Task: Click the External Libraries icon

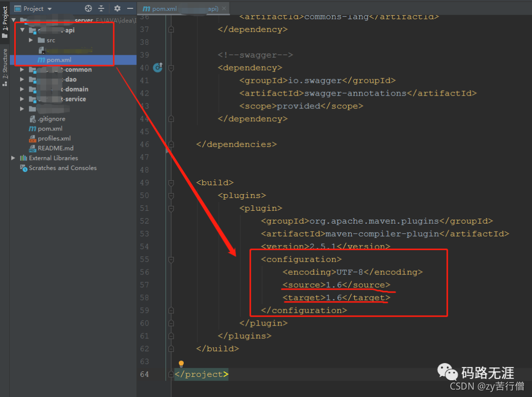Action: [24, 158]
